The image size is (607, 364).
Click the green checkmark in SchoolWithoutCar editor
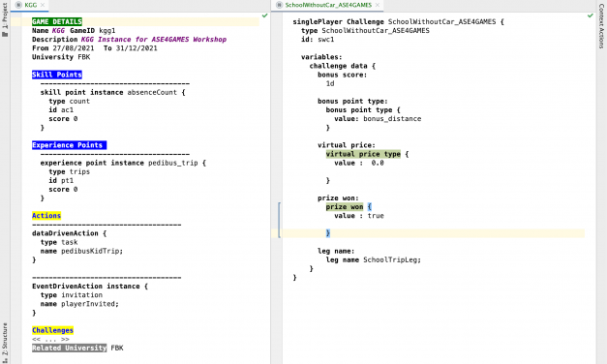[590, 15]
